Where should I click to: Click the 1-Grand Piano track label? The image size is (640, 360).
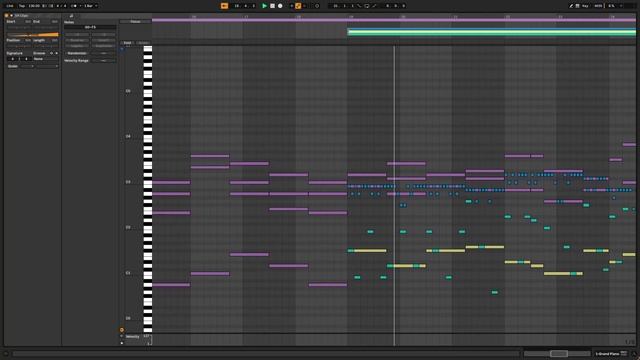(x=608, y=354)
